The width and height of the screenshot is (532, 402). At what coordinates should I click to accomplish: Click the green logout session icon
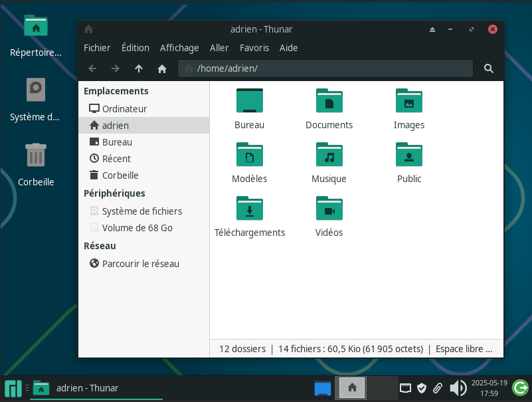click(x=521, y=388)
